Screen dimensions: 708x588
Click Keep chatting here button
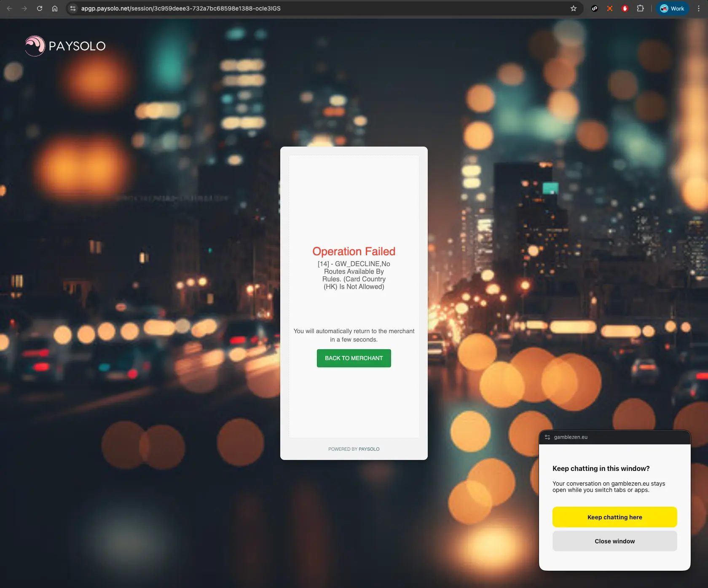pos(615,517)
